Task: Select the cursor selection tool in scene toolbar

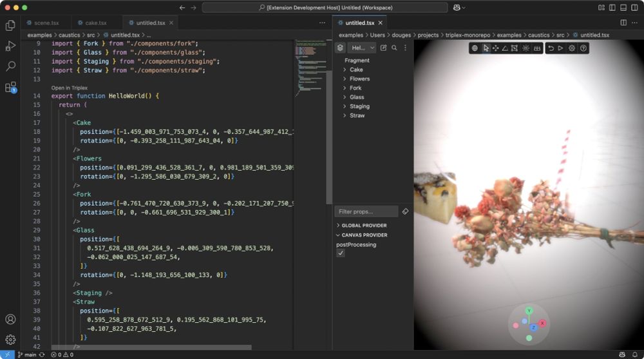Action: click(x=486, y=48)
